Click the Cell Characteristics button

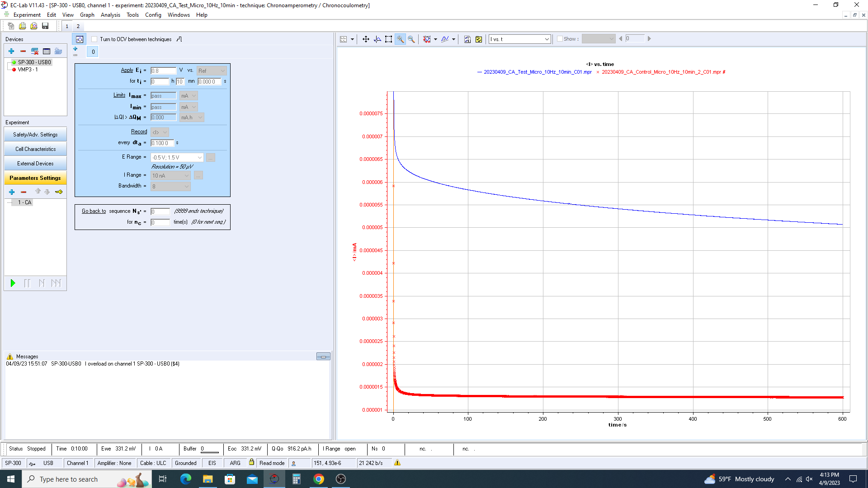click(35, 149)
